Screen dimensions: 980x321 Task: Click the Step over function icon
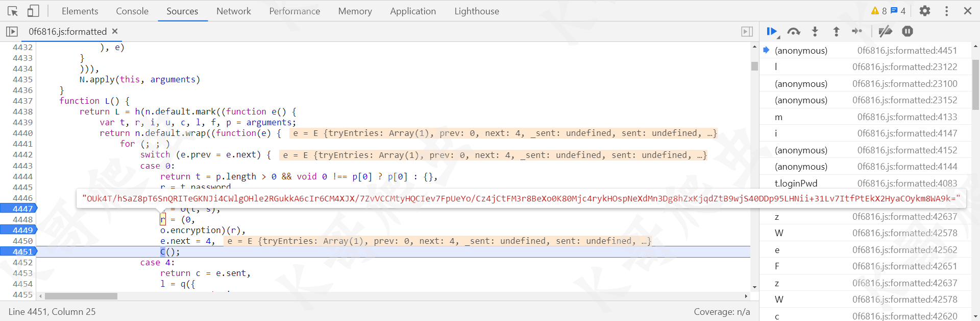[x=793, y=32]
